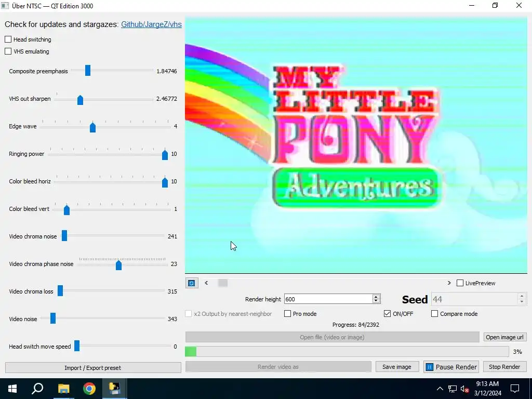Click the app window title icon
Image resolution: width=532 pixels, height=399 pixels.
click(5, 5)
